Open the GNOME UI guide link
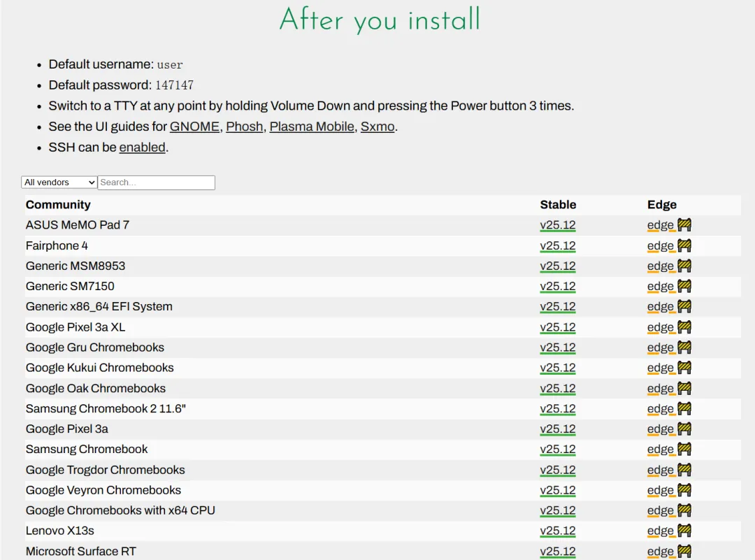 tap(194, 127)
